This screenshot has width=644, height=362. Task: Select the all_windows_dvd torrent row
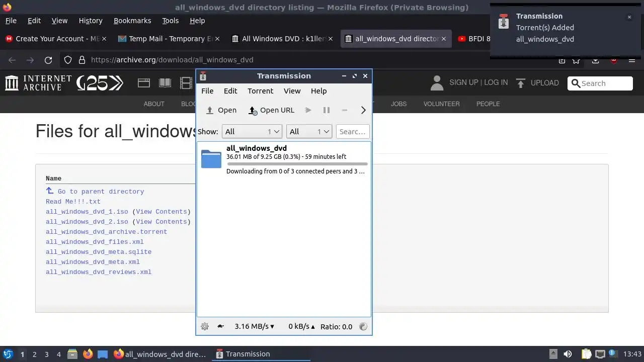tap(284, 159)
